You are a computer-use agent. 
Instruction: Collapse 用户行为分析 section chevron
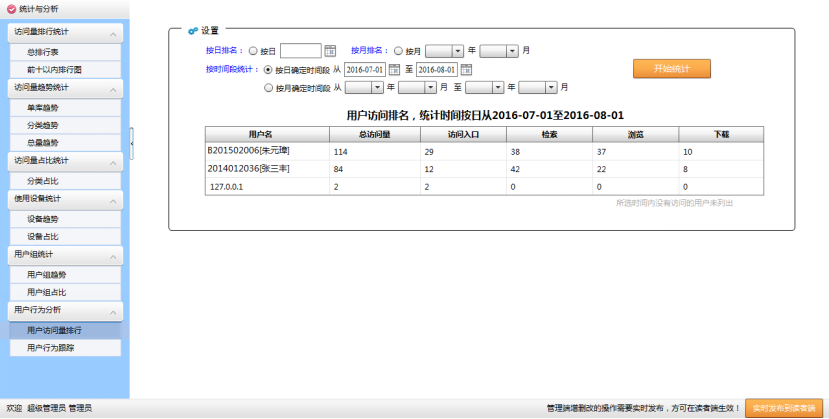(x=113, y=311)
